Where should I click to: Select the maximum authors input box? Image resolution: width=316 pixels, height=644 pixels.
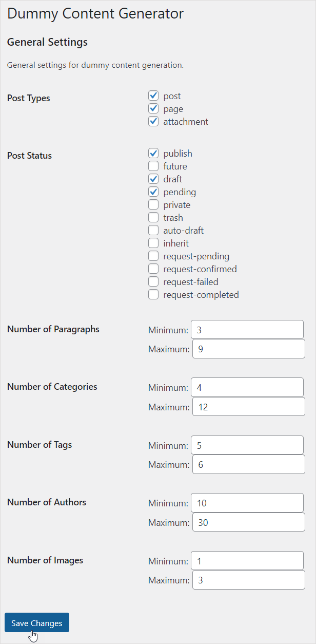[248, 522]
